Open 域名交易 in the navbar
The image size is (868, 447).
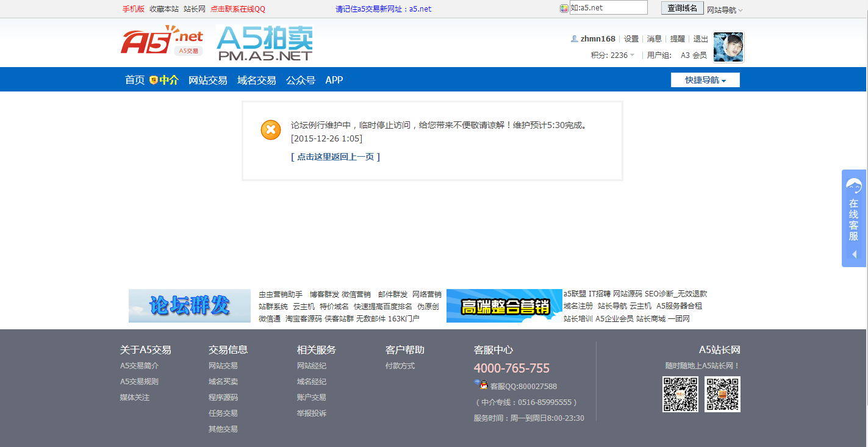coord(257,80)
